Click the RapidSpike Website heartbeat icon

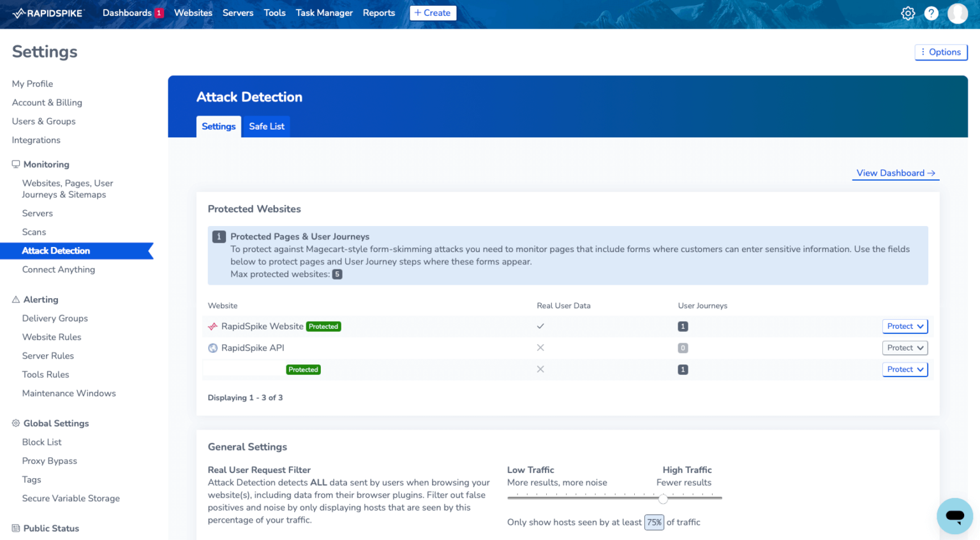[211, 326]
